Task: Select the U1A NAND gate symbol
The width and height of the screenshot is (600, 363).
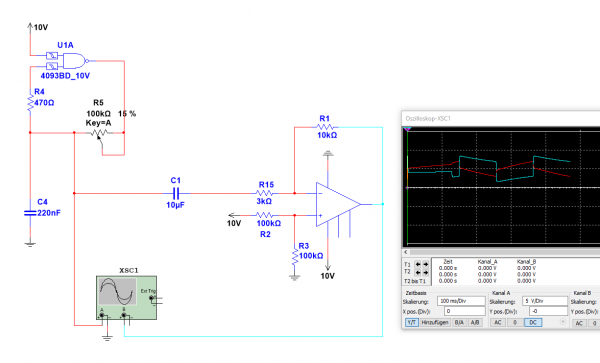Action: (x=75, y=61)
